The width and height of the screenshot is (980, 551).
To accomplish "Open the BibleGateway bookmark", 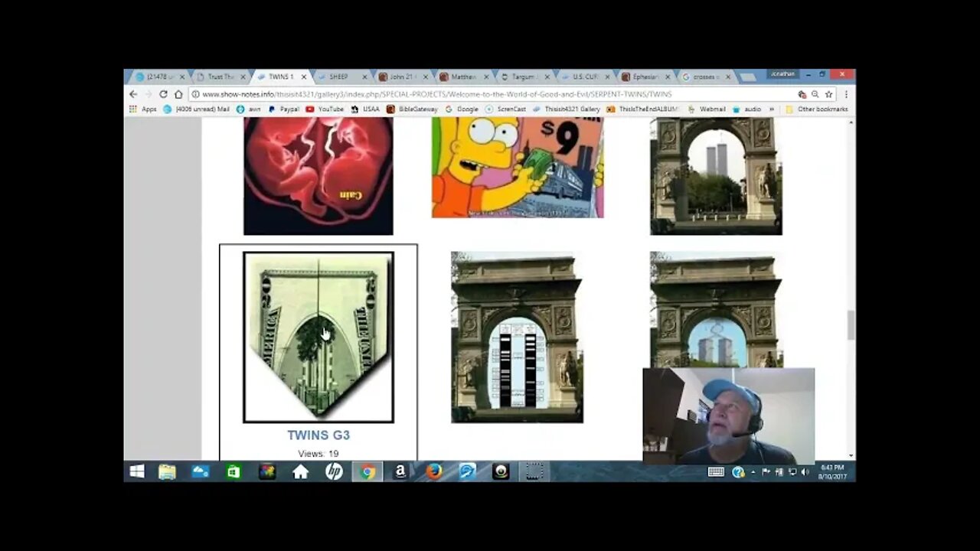I will coord(410,109).
